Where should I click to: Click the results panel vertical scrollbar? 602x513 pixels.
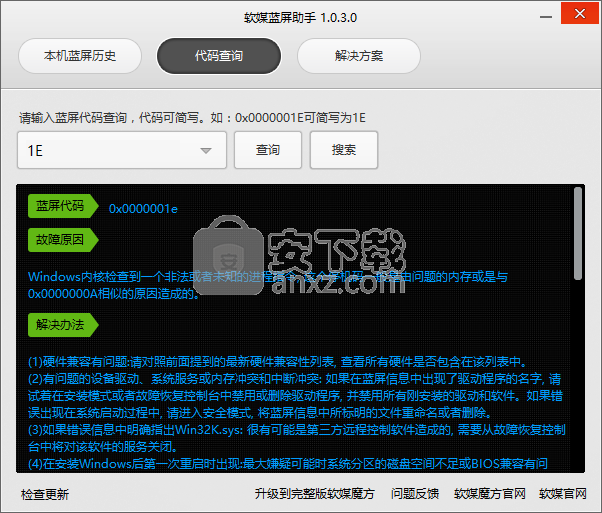[578, 233]
